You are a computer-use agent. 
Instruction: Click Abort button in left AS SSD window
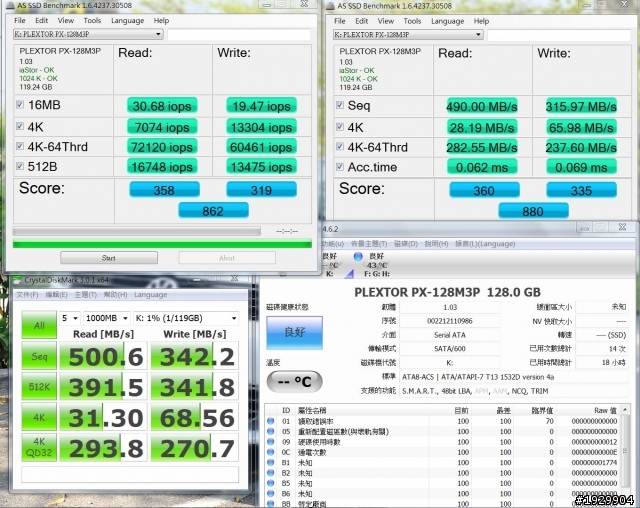pos(227,258)
